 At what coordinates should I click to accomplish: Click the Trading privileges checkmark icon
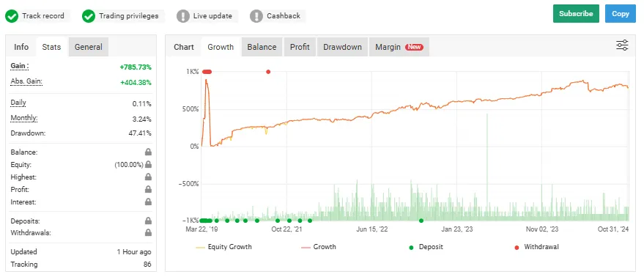[x=89, y=16]
